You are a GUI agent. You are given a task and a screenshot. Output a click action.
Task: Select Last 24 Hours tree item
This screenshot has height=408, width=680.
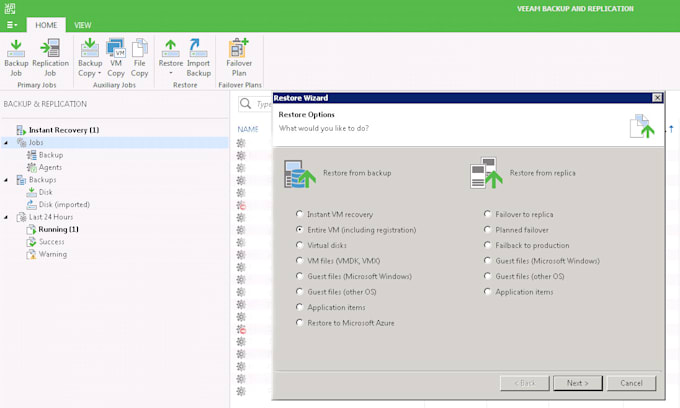pos(51,217)
